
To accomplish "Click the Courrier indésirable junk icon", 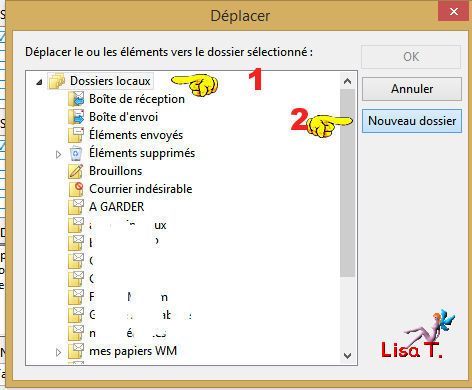I will point(76,189).
